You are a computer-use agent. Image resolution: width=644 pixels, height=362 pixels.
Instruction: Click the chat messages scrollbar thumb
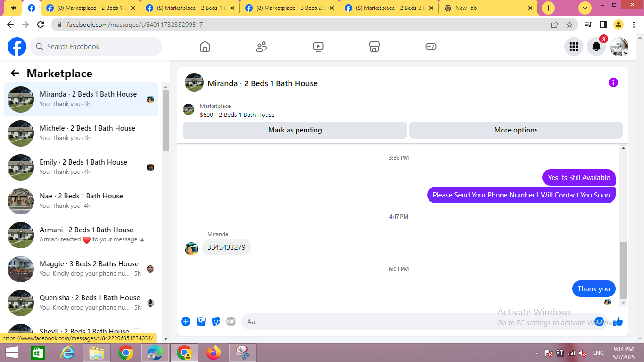click(x=624, y=271)
